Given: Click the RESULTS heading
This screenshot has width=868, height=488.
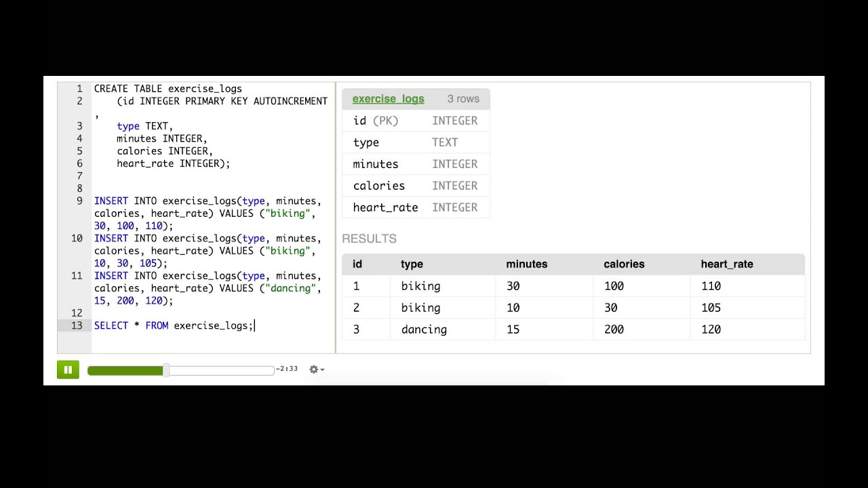Looking at the screenshot, I should tap(369, 239).
